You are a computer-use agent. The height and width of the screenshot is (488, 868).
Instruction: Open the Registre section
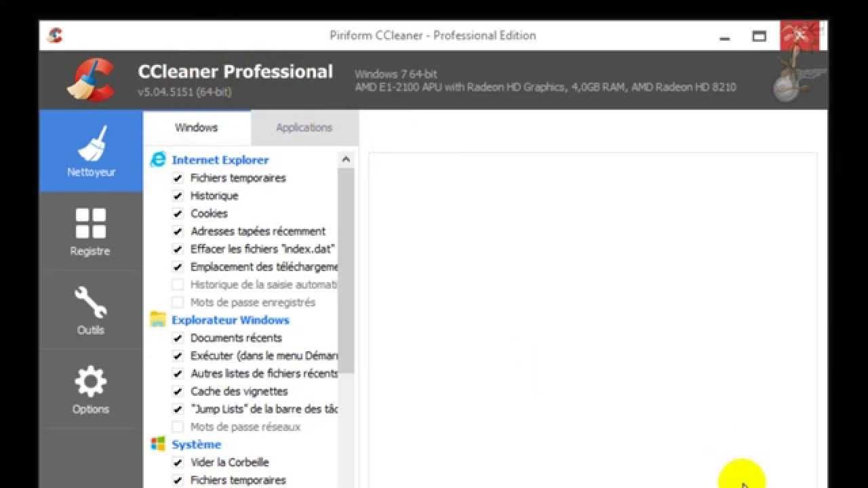click(91, 232)
